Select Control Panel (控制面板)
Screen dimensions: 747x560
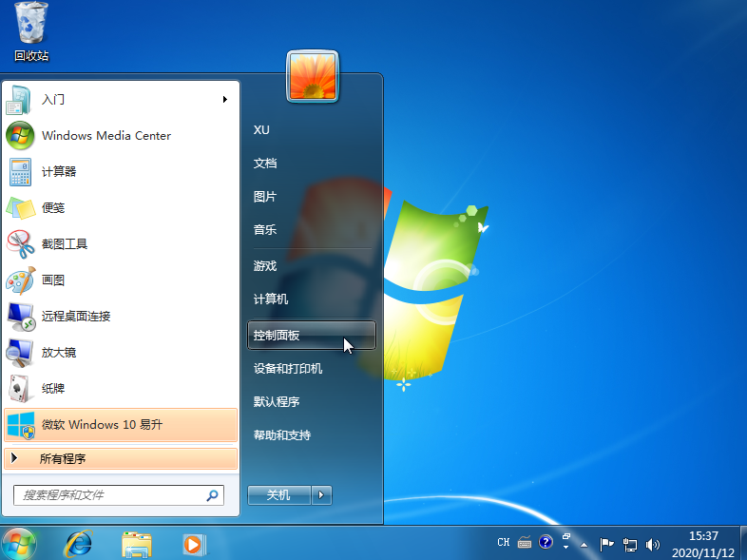coord(312,335)
